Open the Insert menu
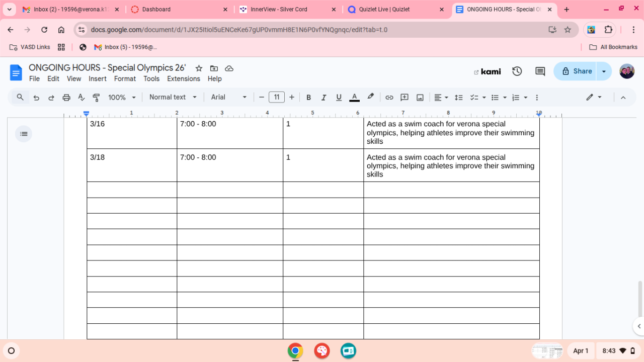This screenshot has width=644, height=362. tap(98, 79)
